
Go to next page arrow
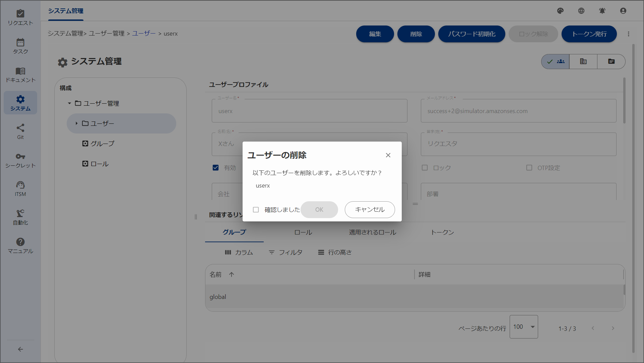pos(613,328)
